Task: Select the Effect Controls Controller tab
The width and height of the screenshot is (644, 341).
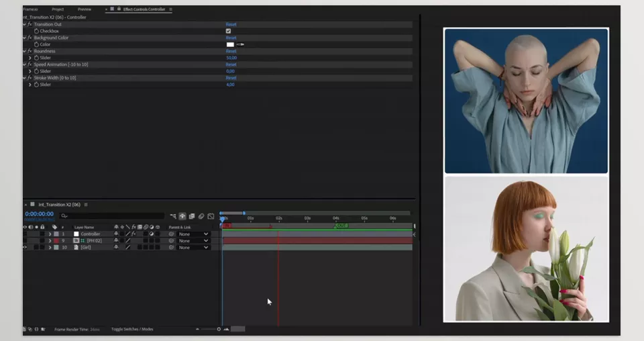Action: pos(144,9)
